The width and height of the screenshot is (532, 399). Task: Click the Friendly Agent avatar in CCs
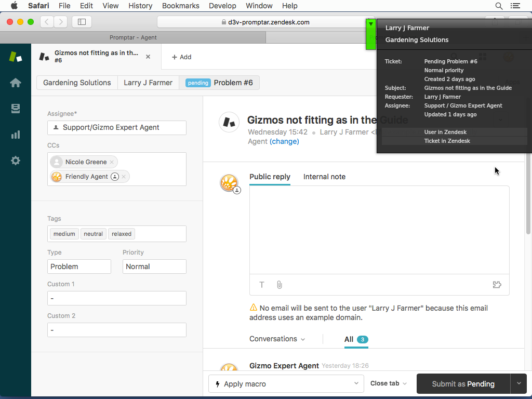57,177
